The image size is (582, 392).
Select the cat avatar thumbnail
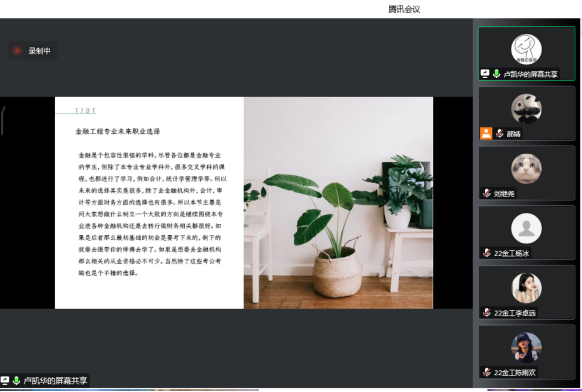(526, 169)
